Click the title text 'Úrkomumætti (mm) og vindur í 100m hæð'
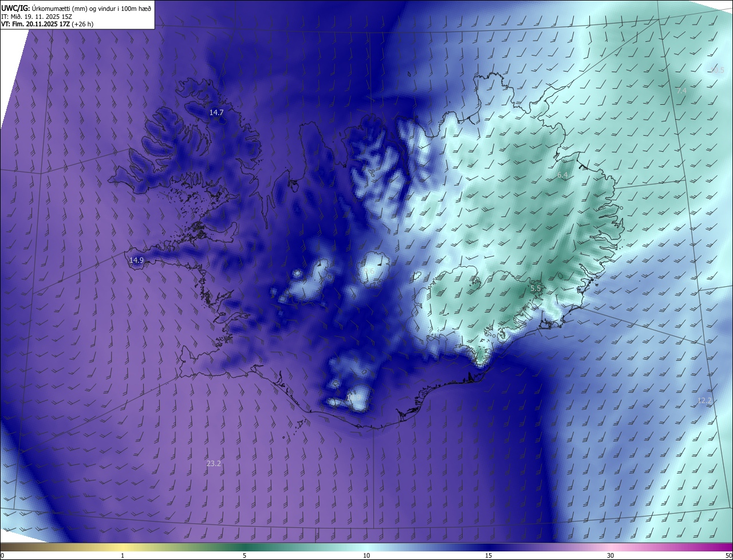Screen dimensions: 733x560 91,7
